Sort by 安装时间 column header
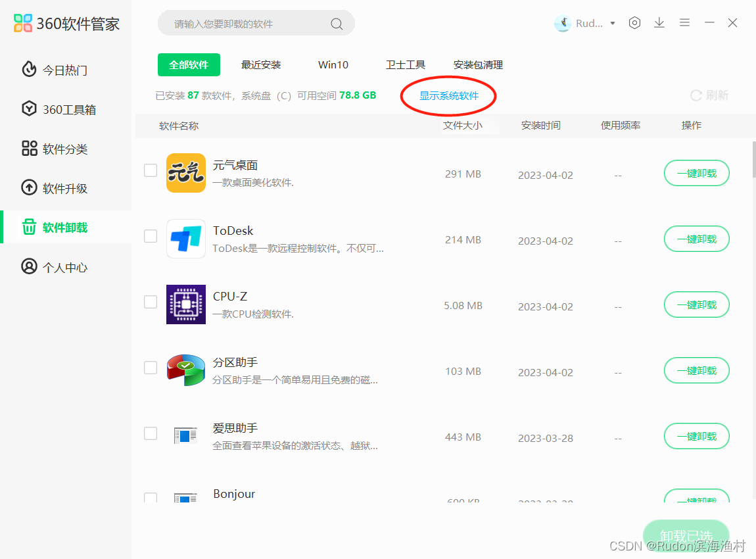Screen dimensions: 756x559 click(540, 126)
